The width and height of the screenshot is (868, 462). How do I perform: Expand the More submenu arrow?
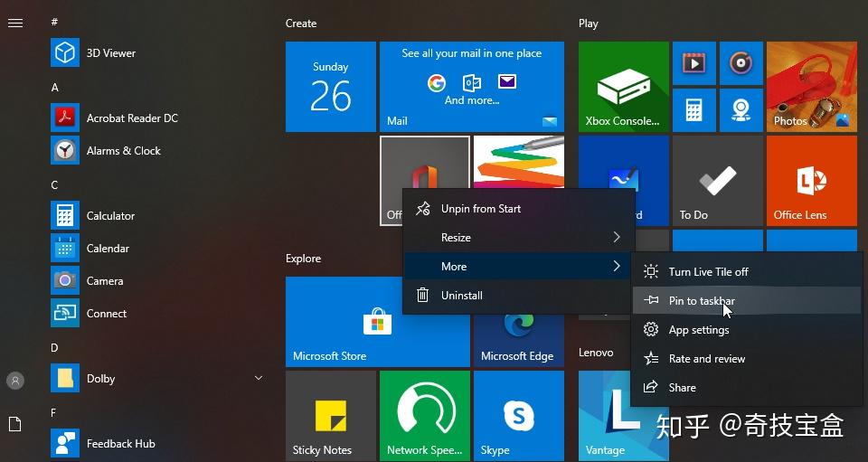[617, 266]
